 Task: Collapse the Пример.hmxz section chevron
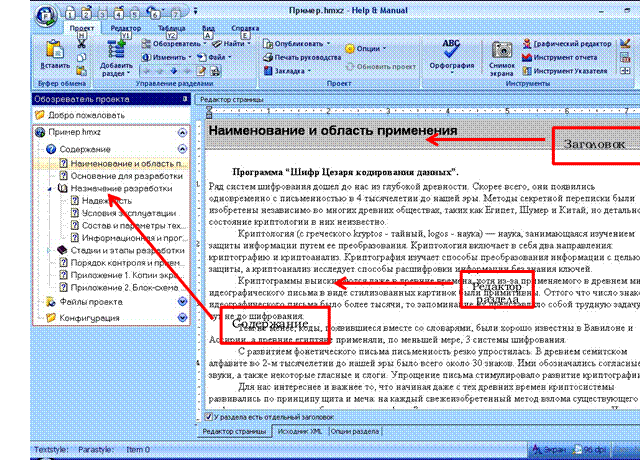pyautogui.click(x=182, y=133)
